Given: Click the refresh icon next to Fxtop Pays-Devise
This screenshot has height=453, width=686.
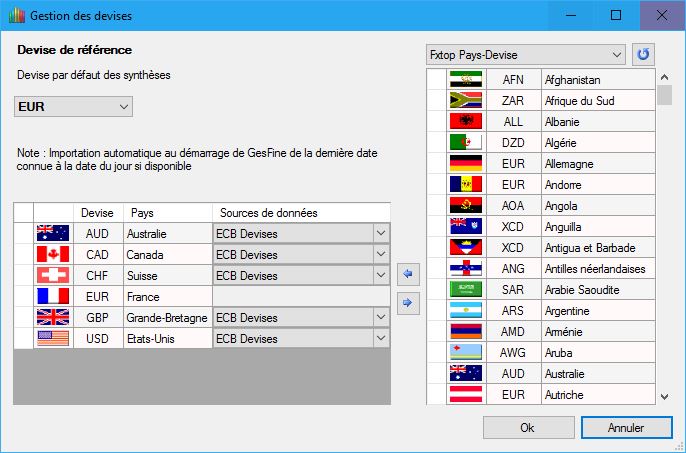Looking at the screenshot, I should 644,54.
